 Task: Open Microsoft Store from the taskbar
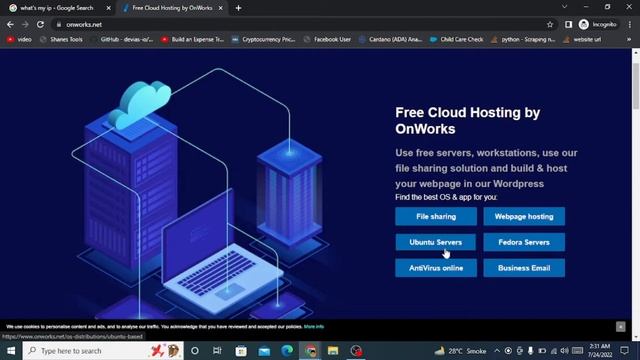pos(241,351)
